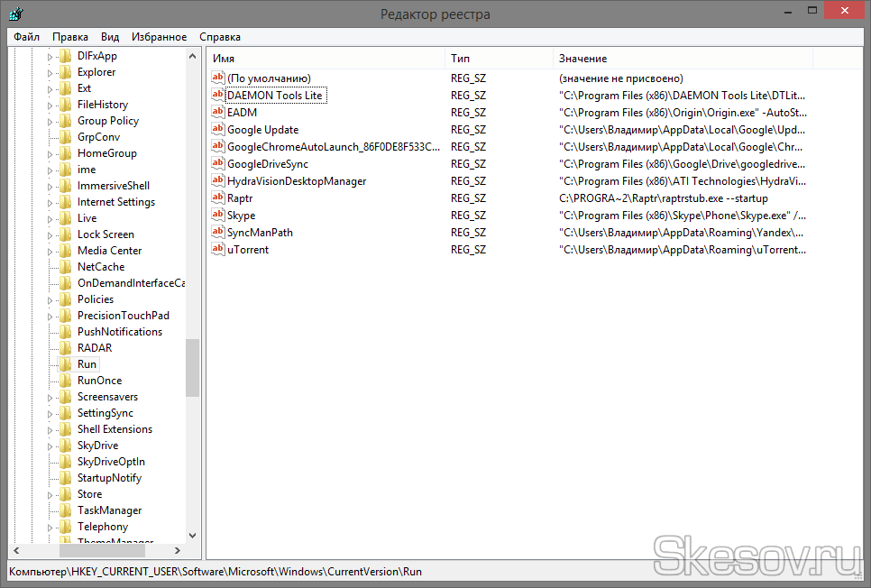The height and width of the screenshot is (588, 871).
Task: Click the Explorer folder icon in tree
Action: pos(65,72)
